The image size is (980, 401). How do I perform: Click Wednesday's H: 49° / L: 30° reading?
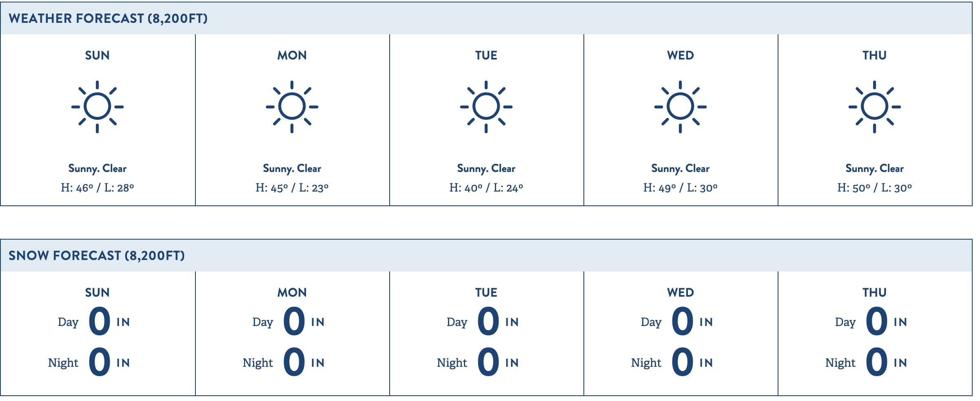point(681,188)
